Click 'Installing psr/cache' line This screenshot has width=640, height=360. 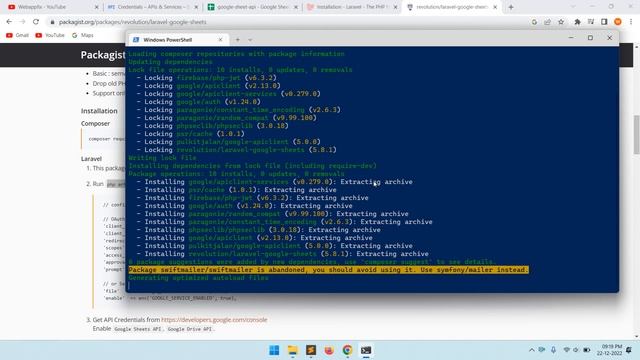click(237, 190)
